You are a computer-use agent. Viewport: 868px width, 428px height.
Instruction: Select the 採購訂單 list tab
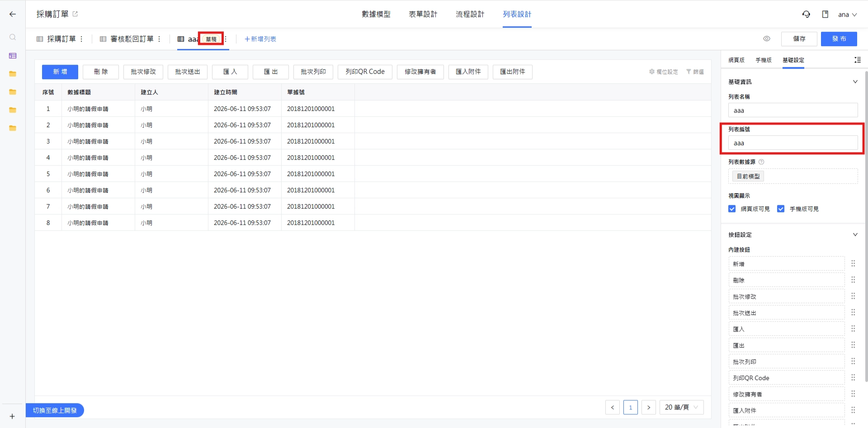click(57, 39)
